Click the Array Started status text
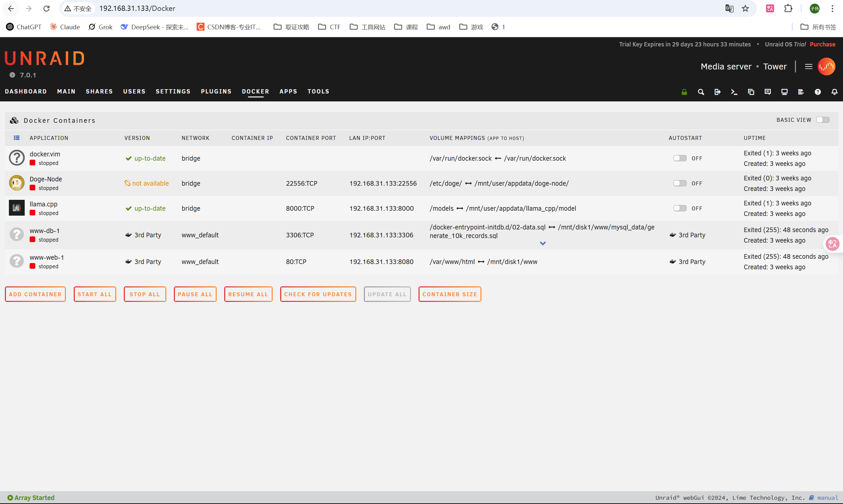The height and width of the screenshot is (504, 843). coord(34,497)
